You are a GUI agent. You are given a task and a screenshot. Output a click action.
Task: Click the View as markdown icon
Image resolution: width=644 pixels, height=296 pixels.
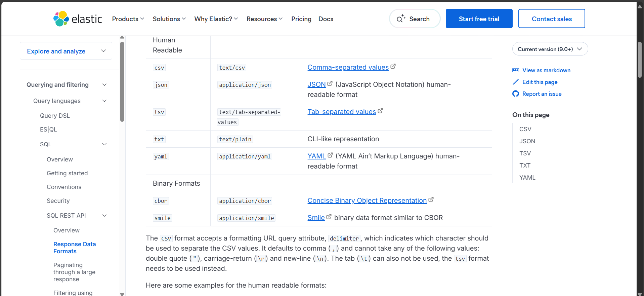(516, 70)
